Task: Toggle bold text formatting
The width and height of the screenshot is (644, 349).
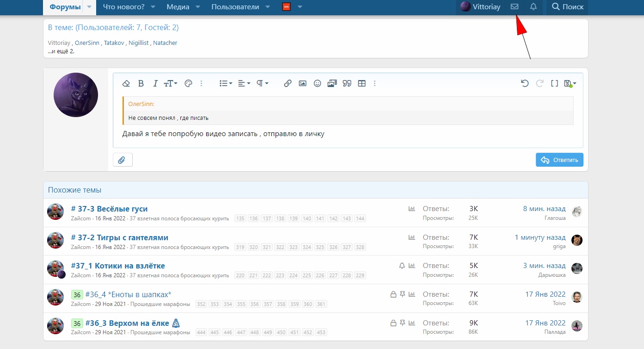Action: point(141,83)
